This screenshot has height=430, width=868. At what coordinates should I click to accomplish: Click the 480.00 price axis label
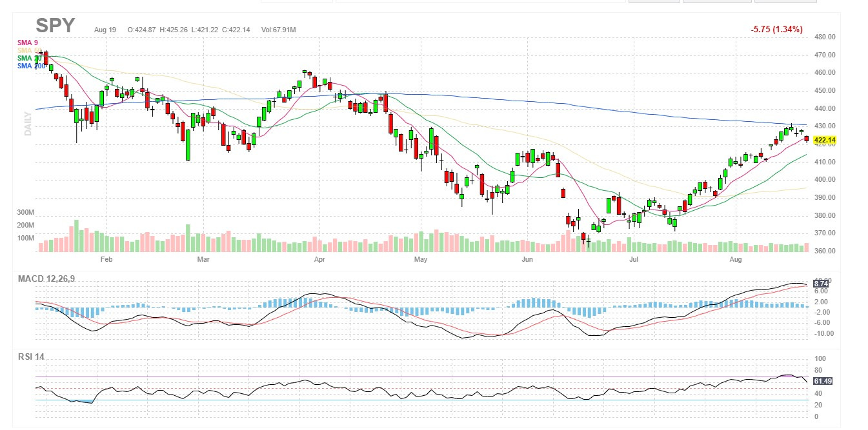click(825, 37)
